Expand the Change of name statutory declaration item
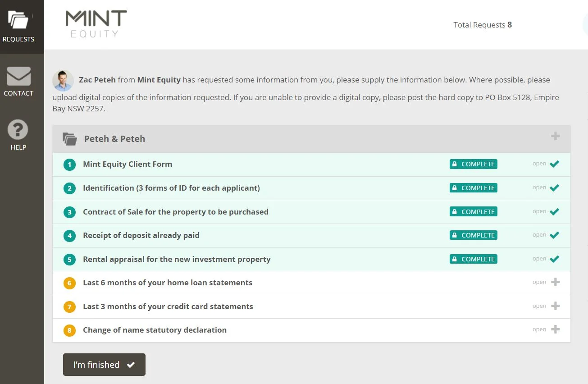The width and height of the screenshot is (588, 384). click(556, 329)
